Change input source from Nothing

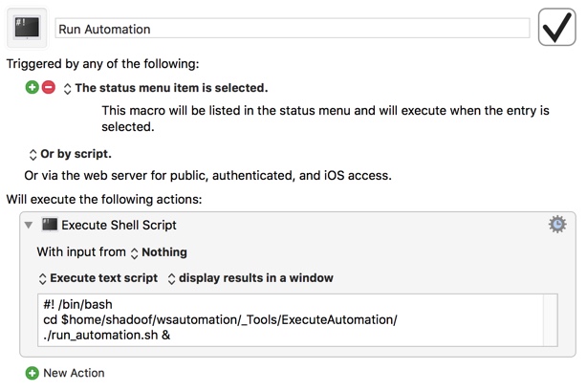point(159,252)
